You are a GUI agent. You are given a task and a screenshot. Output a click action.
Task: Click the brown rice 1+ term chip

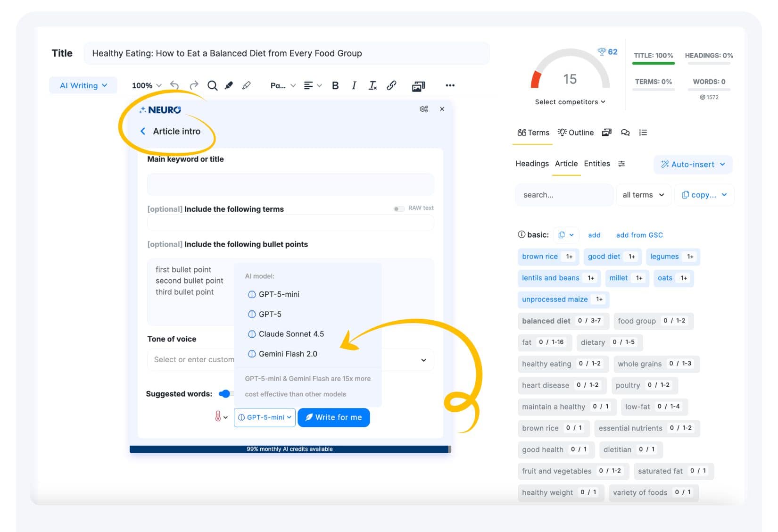pyautogui.click(x=548, y=257)
